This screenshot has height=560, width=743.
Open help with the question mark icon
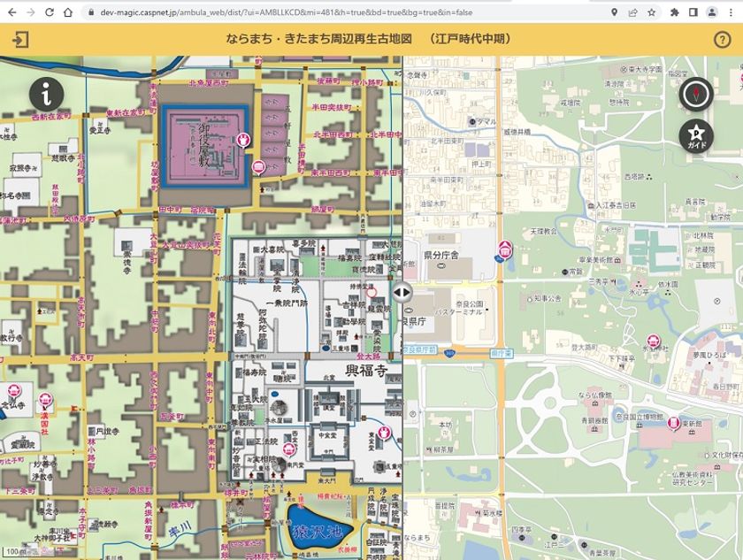[722, 39]
